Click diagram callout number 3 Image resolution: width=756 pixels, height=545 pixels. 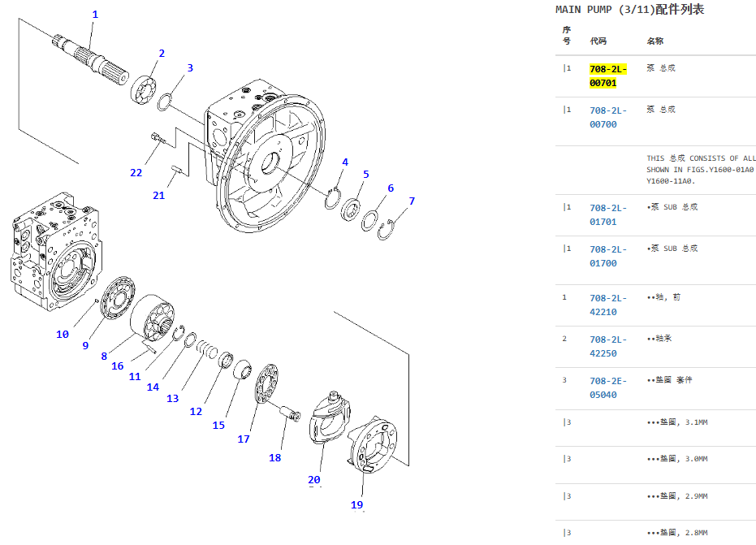click(190, 68)
